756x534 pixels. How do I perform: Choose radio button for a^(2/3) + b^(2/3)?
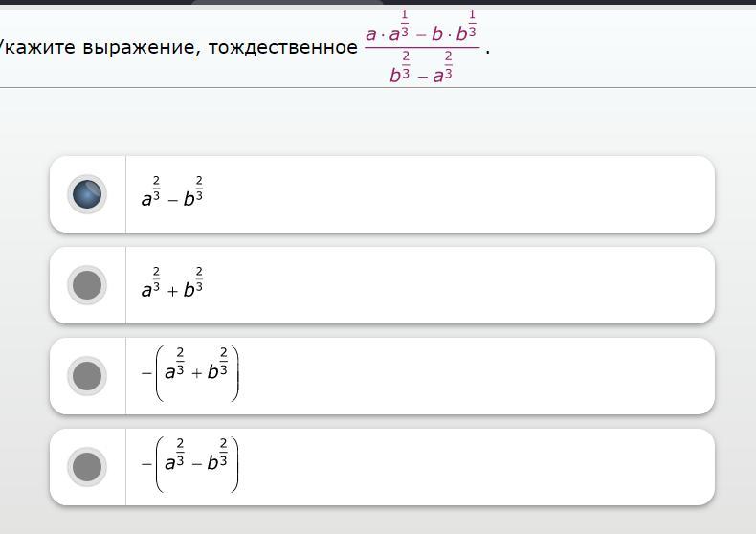[x=87, y=285]
